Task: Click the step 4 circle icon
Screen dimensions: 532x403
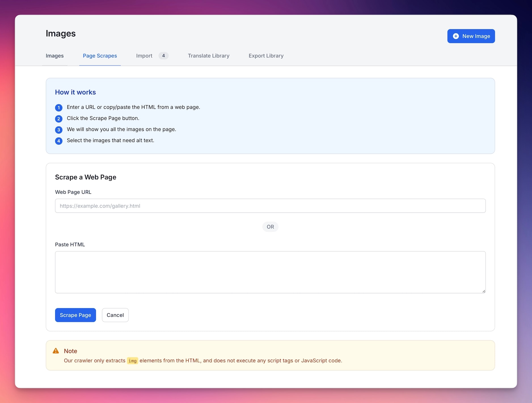Action: [59, 141]
